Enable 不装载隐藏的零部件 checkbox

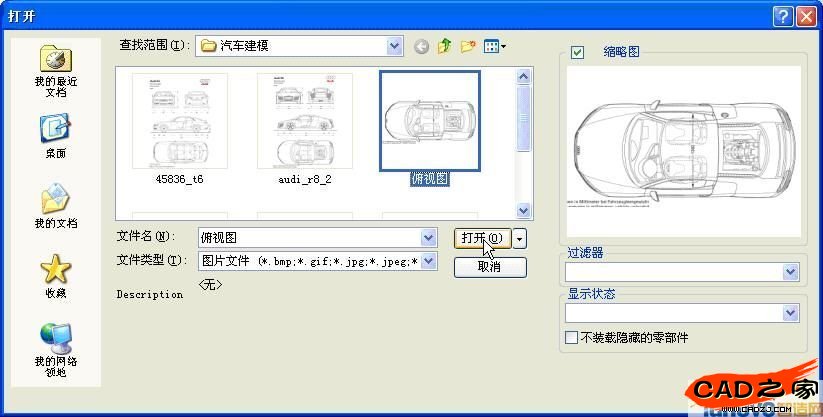click(571, 338)
